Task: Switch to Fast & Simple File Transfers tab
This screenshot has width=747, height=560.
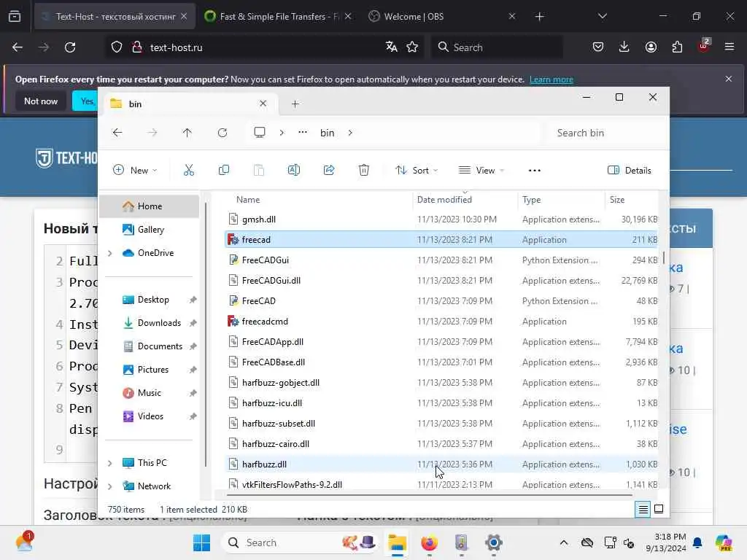Action: click(x=278, y=16)
